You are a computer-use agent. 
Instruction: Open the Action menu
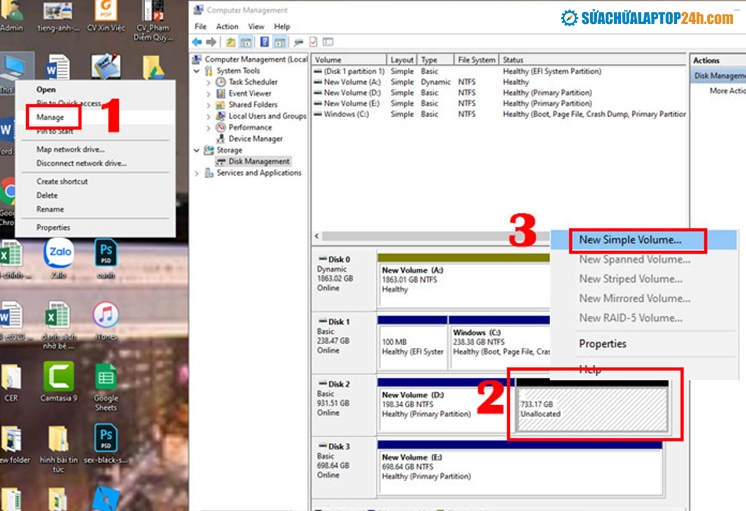227,27
